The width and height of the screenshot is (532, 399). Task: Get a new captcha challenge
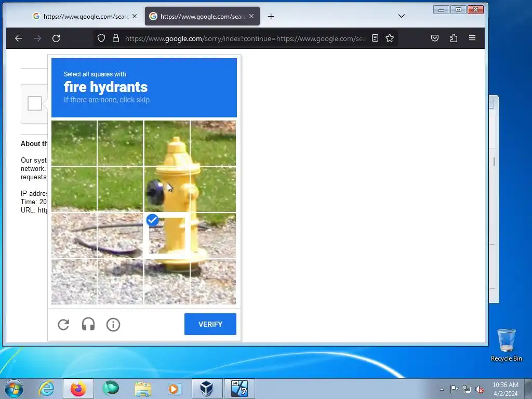coord(63,324)
